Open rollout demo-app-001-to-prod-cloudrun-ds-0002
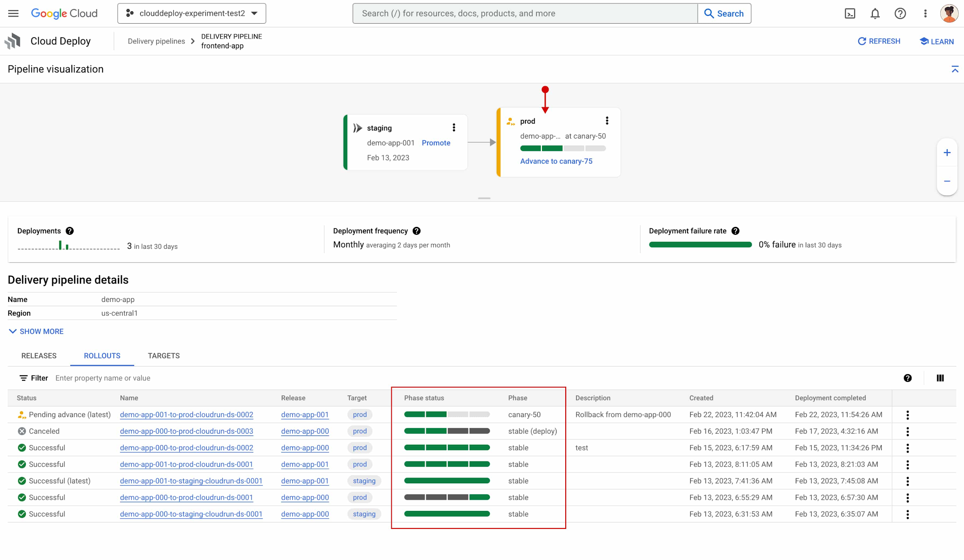 pos(186,415)
